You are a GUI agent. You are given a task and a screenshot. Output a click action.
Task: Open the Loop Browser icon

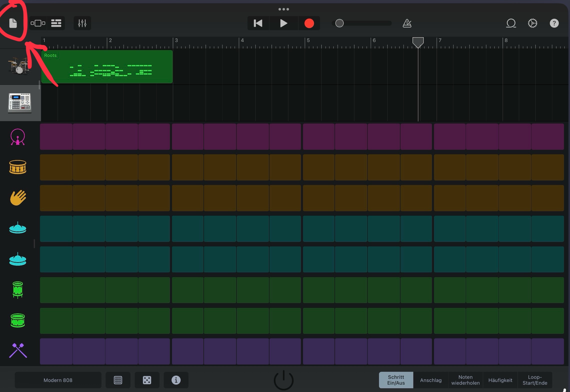tap(511, 23)
